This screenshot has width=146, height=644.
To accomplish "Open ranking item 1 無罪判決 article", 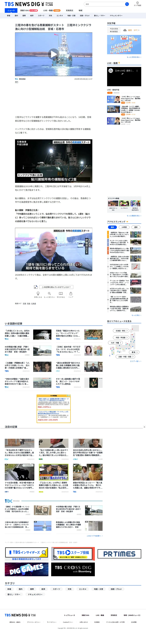I will point(124,235).
